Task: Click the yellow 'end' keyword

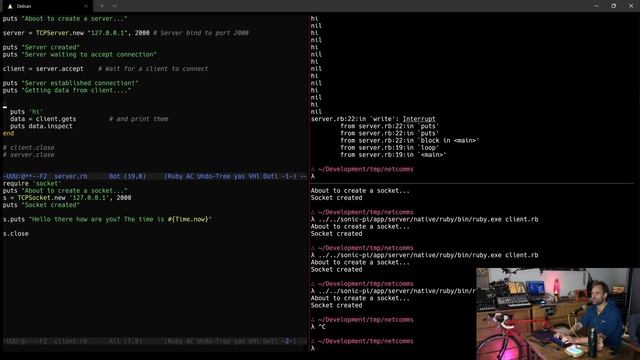Action: point(8,133)
